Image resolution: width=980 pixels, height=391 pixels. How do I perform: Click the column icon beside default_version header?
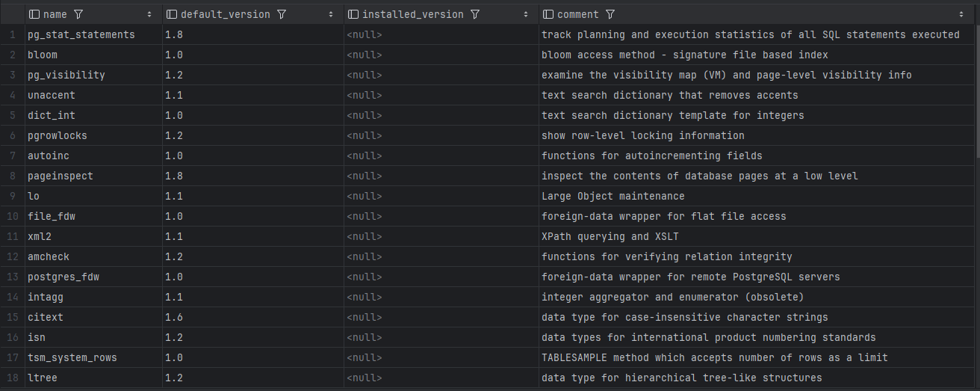pyautogui.click(x=171, y=14)
